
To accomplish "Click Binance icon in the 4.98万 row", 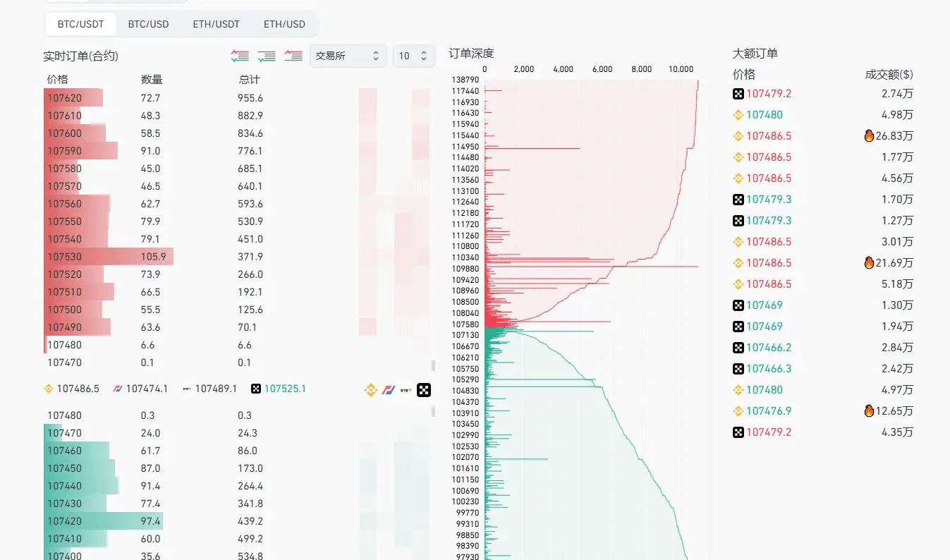I will (738, 115).
